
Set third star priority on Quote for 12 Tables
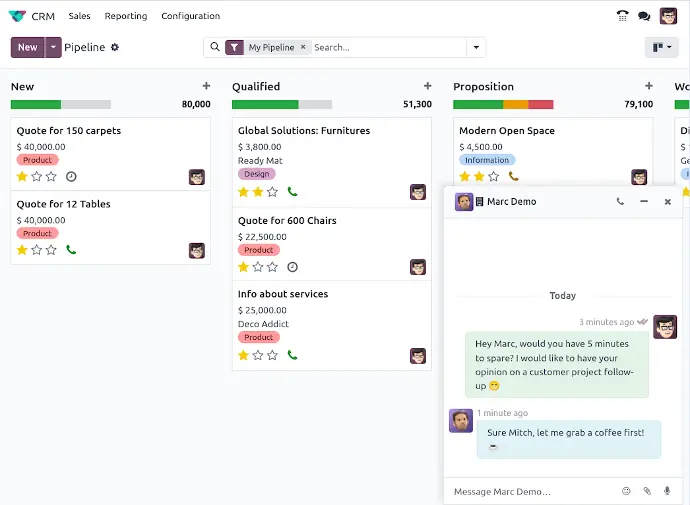point(51,250)
